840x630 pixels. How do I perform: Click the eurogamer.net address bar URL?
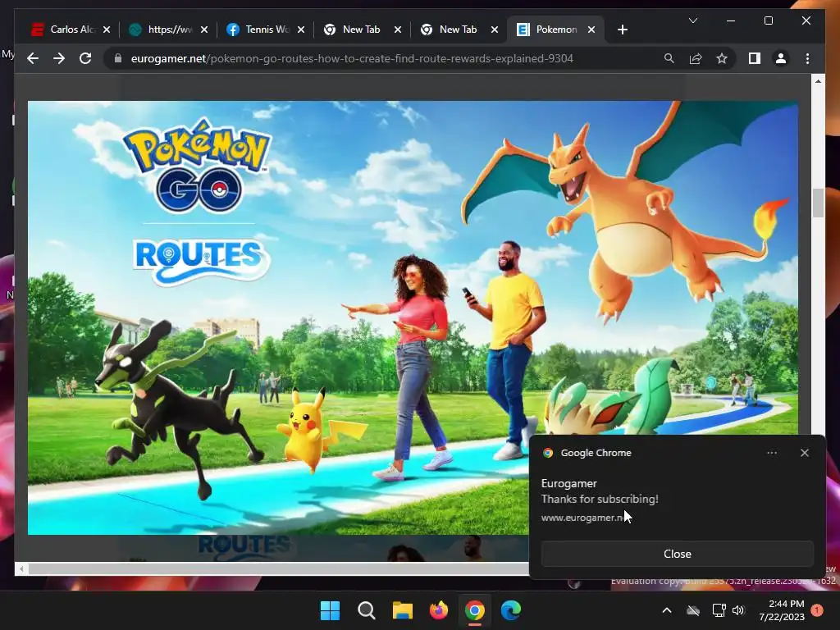coord(352,58)
